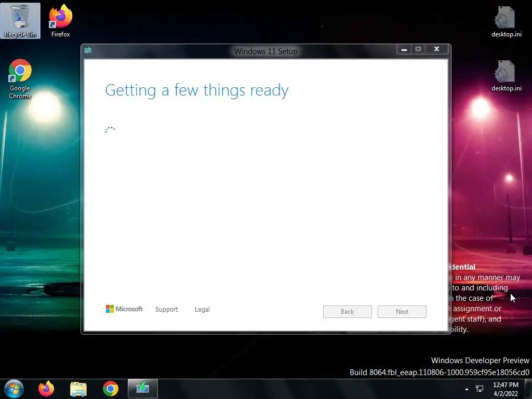This screenshot has height=399, width=532.
Task: Minimize the Windows 11 Setup window
Action: [x=404, y=49]
